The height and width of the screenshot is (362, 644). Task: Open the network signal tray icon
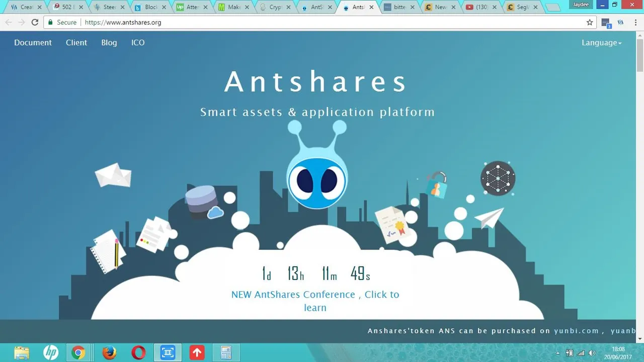click(x=581, y=353)
